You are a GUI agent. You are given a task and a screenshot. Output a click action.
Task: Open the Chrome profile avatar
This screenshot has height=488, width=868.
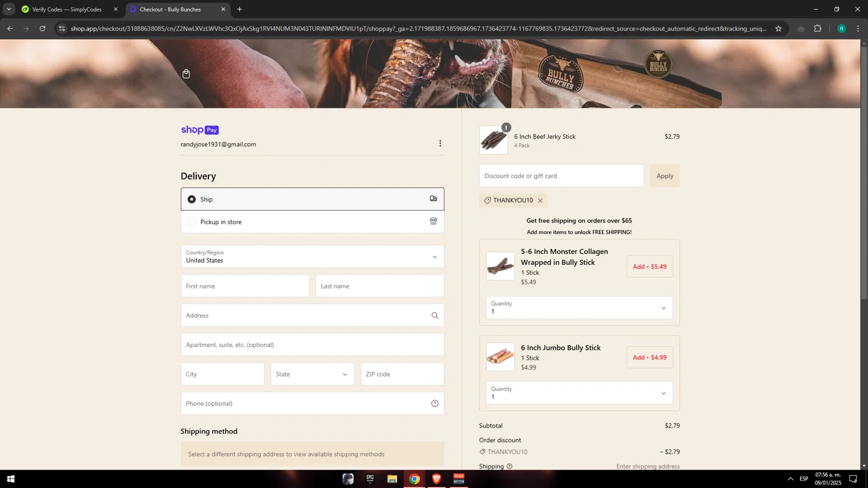841,28
